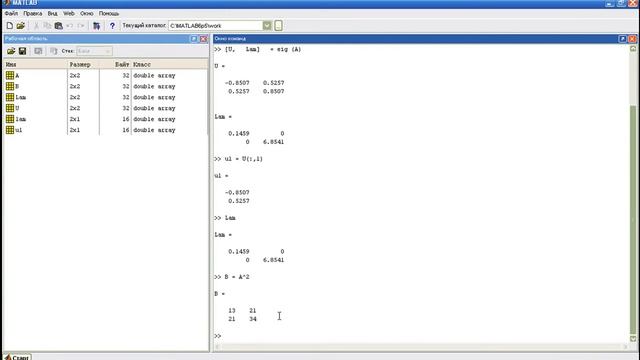The width and height of the screenshot is (640, 360).
Task: Click the delete variable icon in workspace toolbar
Action: [53, 51]
